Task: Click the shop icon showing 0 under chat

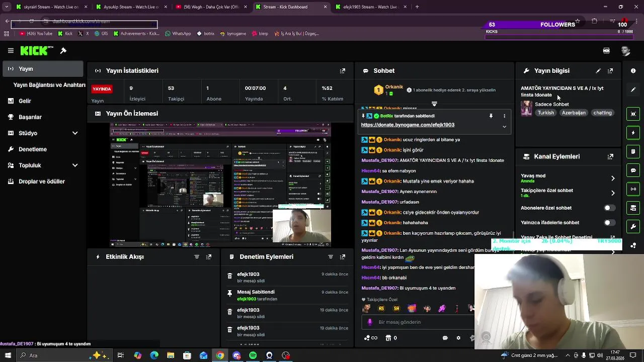Action: [391, 338]
